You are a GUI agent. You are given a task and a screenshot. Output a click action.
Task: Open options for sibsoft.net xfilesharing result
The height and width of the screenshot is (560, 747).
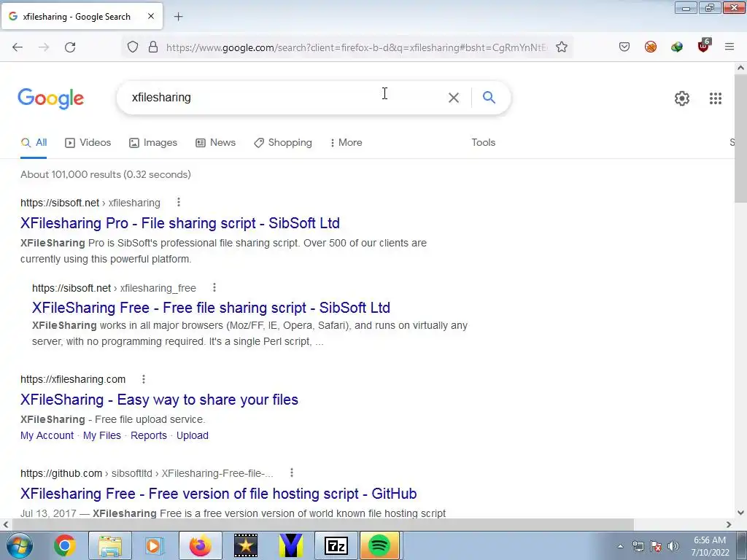(x=179, y=202)
